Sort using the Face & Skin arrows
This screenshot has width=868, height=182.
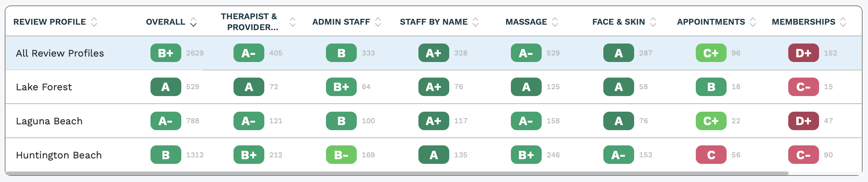tap(653, 22)
